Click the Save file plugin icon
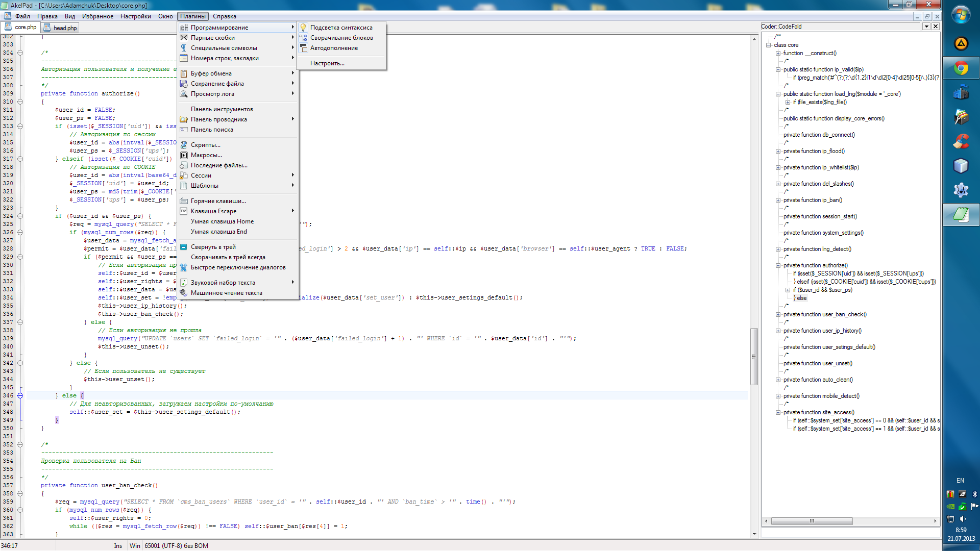 click(x=184, y=84)
